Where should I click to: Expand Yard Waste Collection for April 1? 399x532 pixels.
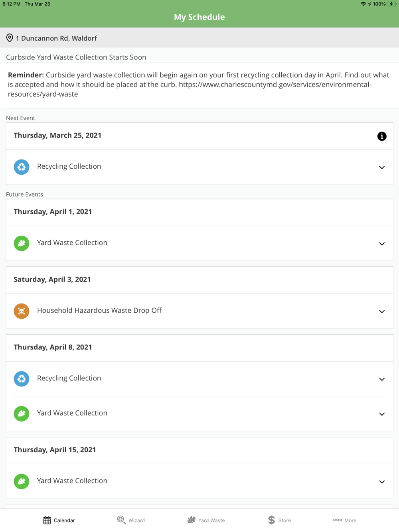pyautogui.click(x=382, y=244)
